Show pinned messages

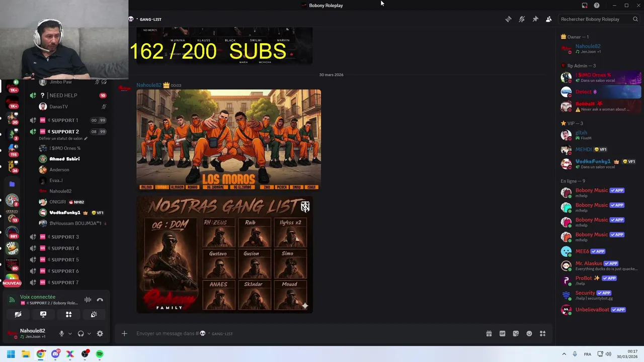click(x=535, y=19)
